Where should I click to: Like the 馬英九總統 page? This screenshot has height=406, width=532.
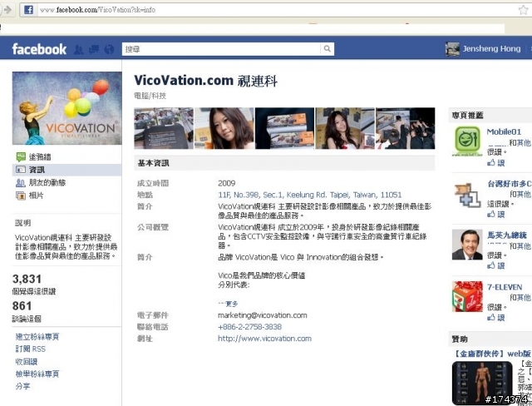(x=496, y=265)
